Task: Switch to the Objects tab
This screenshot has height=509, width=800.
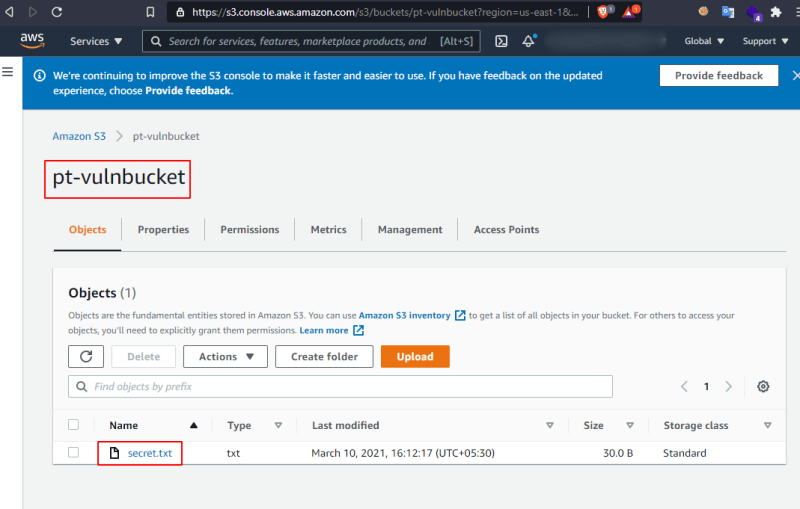Action: [x=87, y=230]
